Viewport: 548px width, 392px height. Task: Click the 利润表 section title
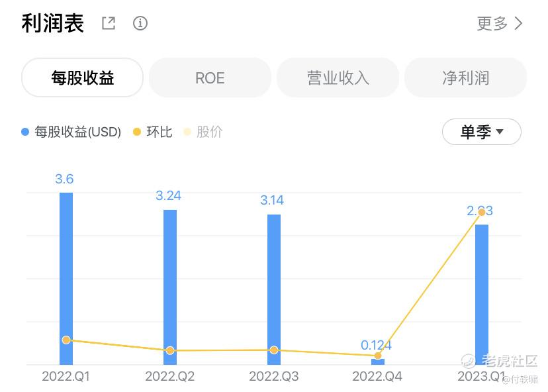point(53,23)
